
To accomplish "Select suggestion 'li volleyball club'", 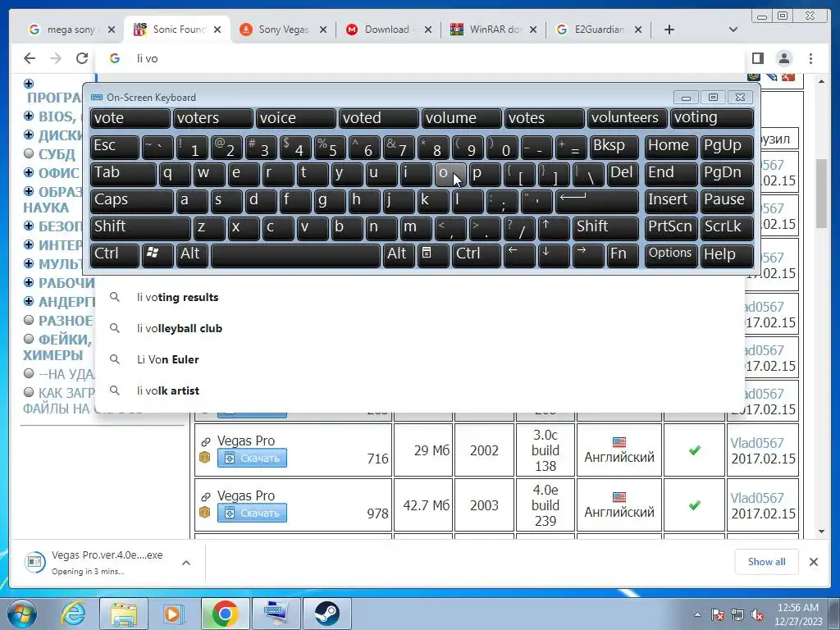I will (420, 328).
